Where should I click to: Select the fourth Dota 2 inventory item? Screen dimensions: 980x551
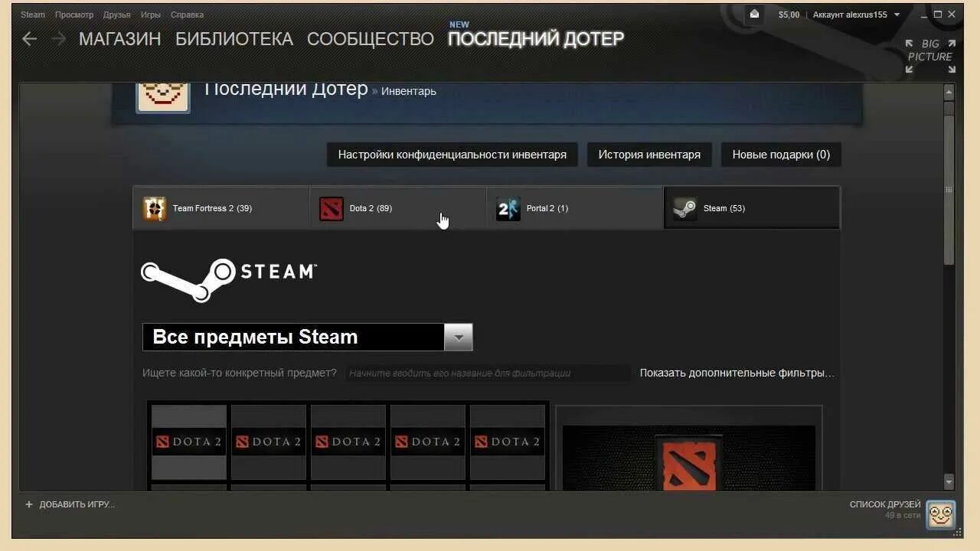tap(428, 442)
